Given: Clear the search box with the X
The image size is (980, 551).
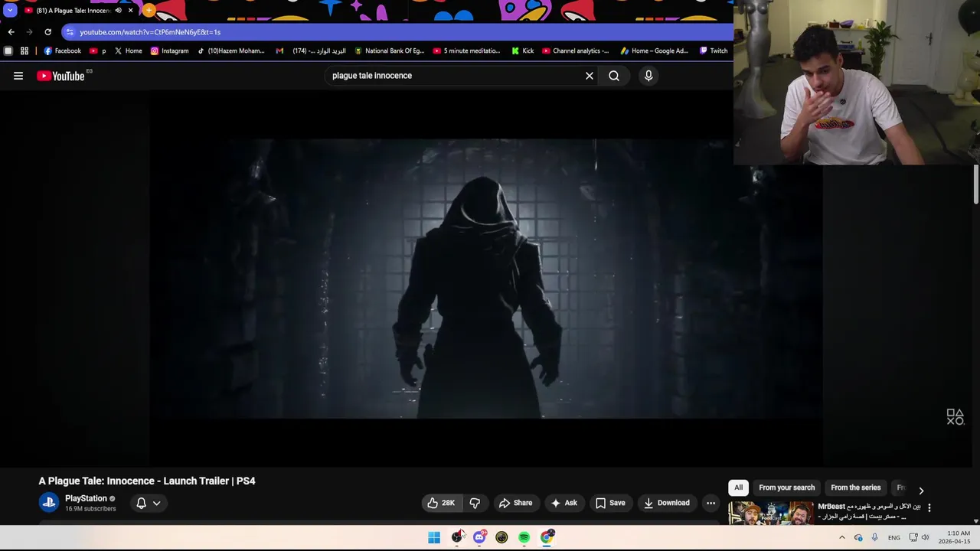Looking at the screenshot, I should pyautogui.click(x=590, y=76).
